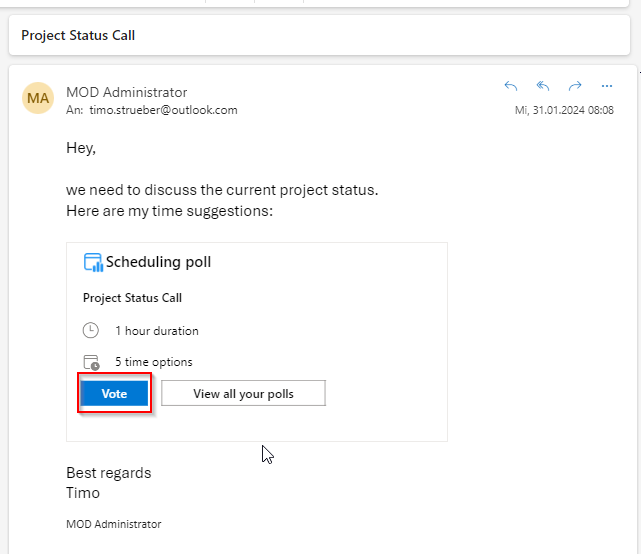This screenshot has height=554, width=641.
Task: Click the MOD Administrator signature text
Action: coord(113,524)
